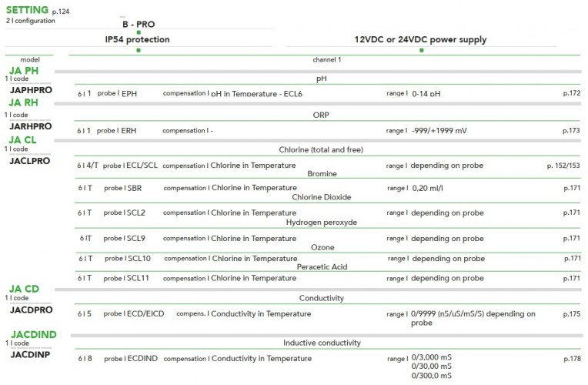Select the JARHPRO model code
The height and width of the screenshot is (385, 588).
pyautogui.click(x=31, y=126)
